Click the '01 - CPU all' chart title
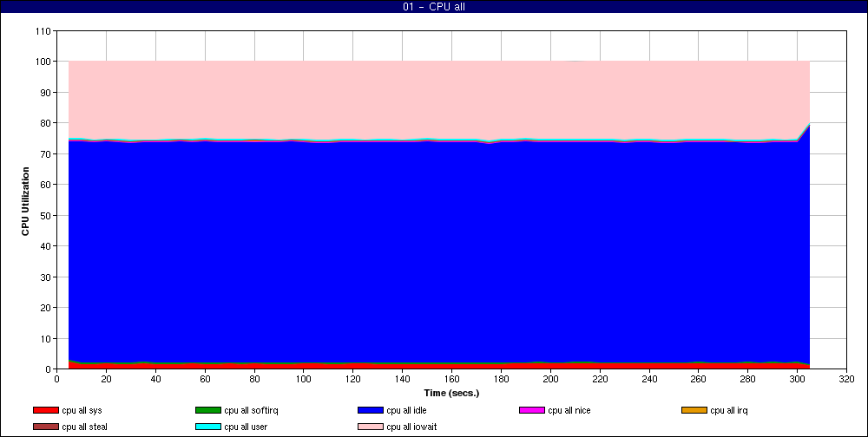Viewport: 868px width, 437px height. [434, 7]
